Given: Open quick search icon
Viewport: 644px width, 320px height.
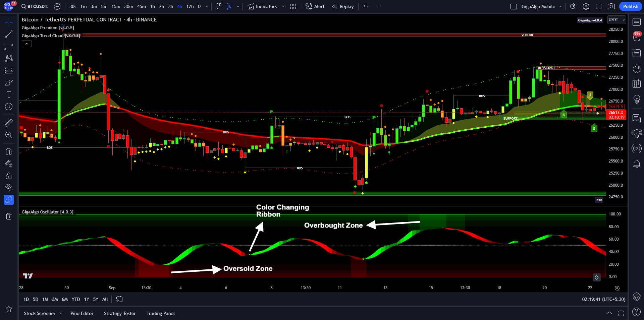Looking at the screenshot, I should pos(573,6).
